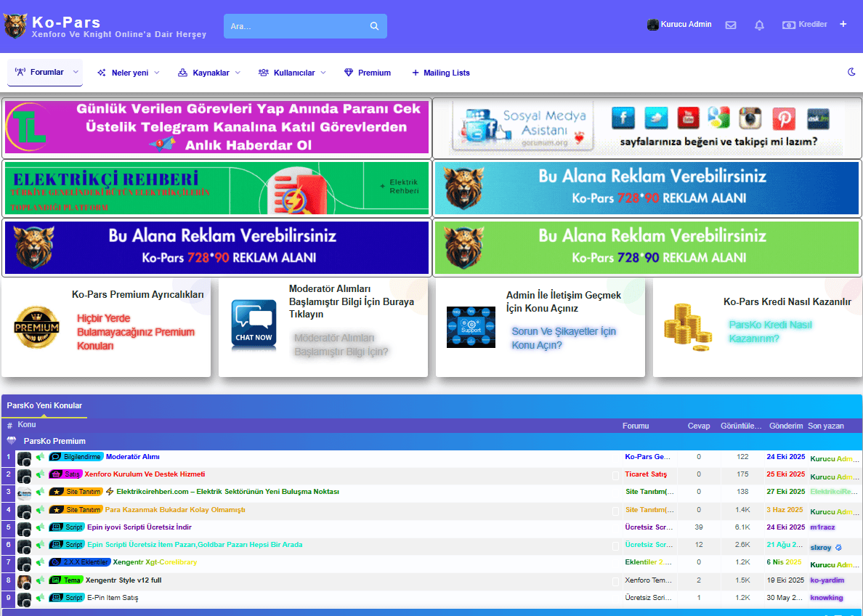The height and width of the screenshot is (616, 863).
Task: Open the Moderatör Alımı topic
Action: click(133, 457)
